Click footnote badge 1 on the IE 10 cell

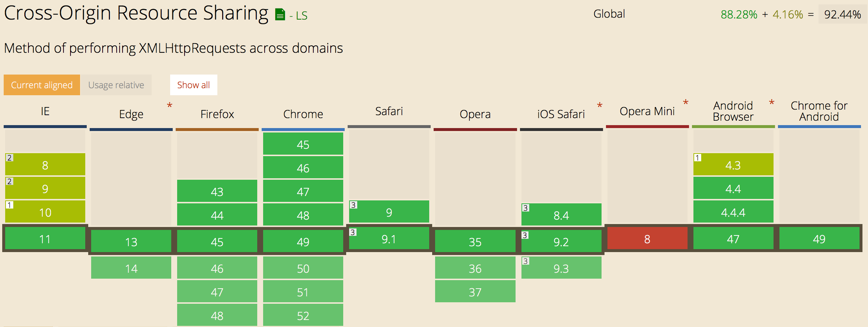coord(9,205)
